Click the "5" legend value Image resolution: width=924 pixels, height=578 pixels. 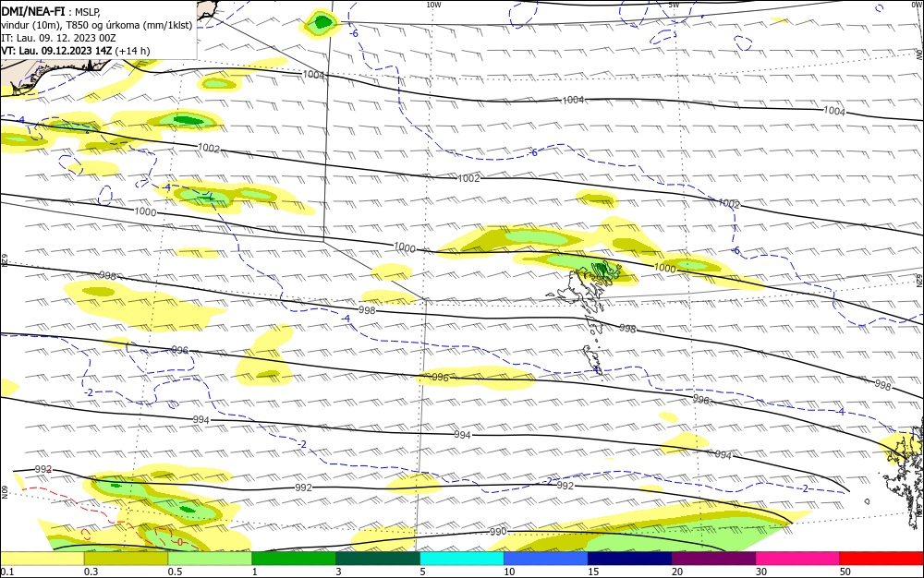click(x=422, y=572)
